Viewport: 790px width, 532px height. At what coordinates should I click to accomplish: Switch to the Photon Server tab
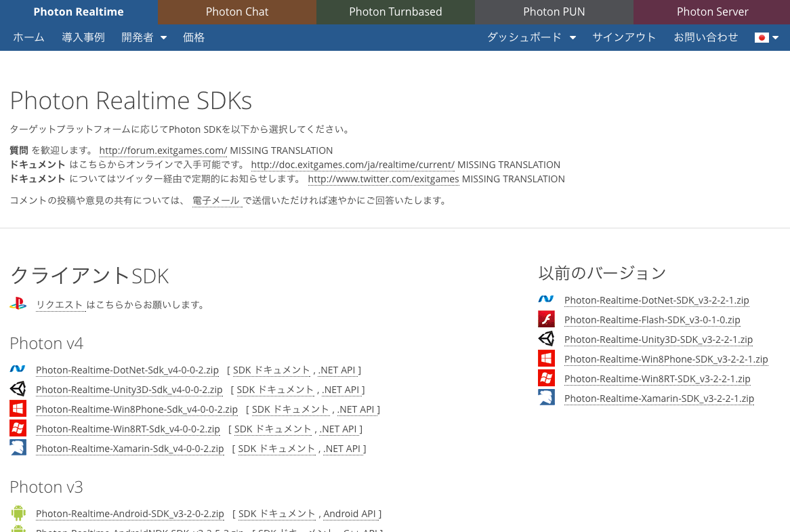click(712, 12)
